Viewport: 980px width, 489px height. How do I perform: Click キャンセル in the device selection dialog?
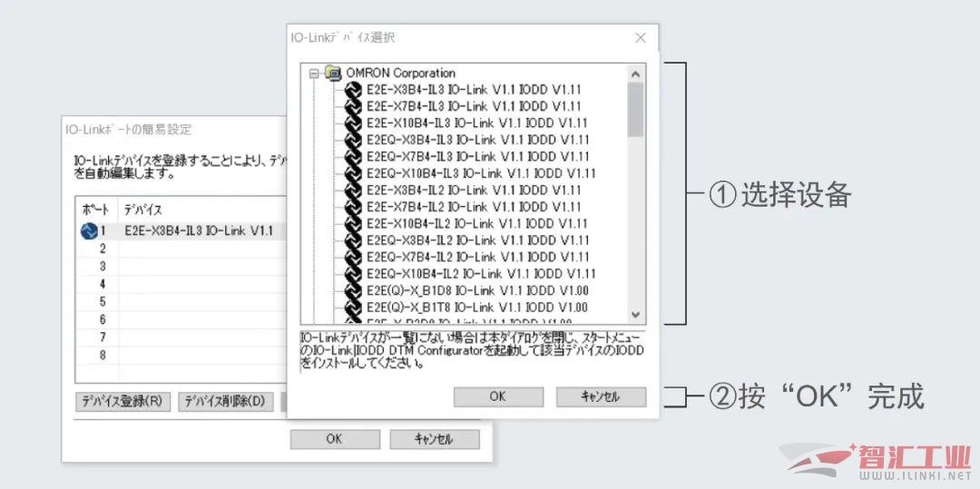pyautogui.click(x=601, y=396)
